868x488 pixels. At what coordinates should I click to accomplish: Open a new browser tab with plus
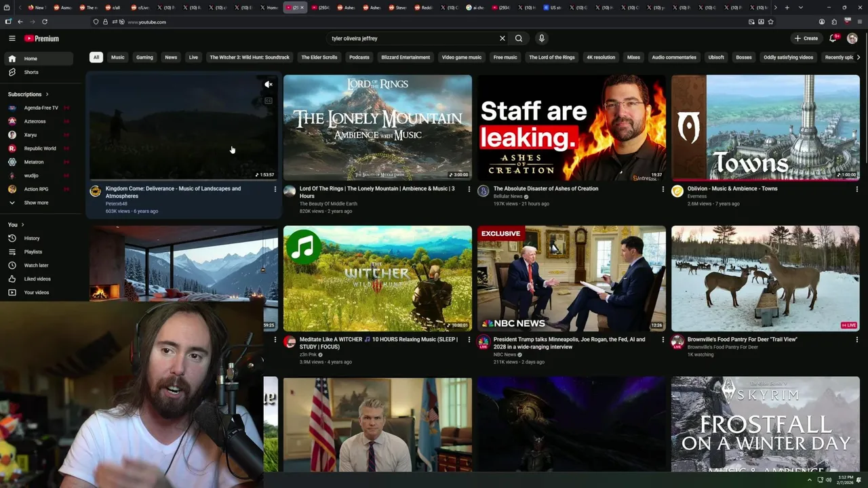tap(787, 7)
